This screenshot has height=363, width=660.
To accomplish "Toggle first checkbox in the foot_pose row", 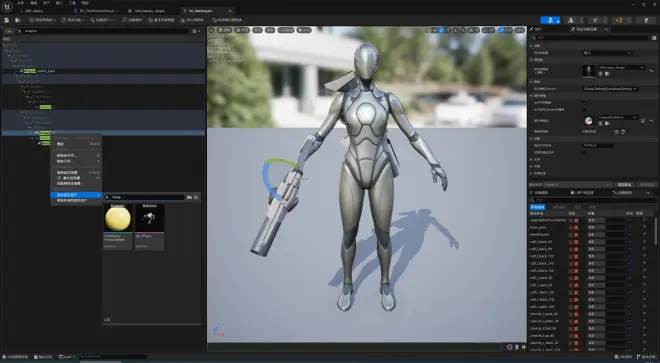I will pyautogui.click(x=630, y=227).
